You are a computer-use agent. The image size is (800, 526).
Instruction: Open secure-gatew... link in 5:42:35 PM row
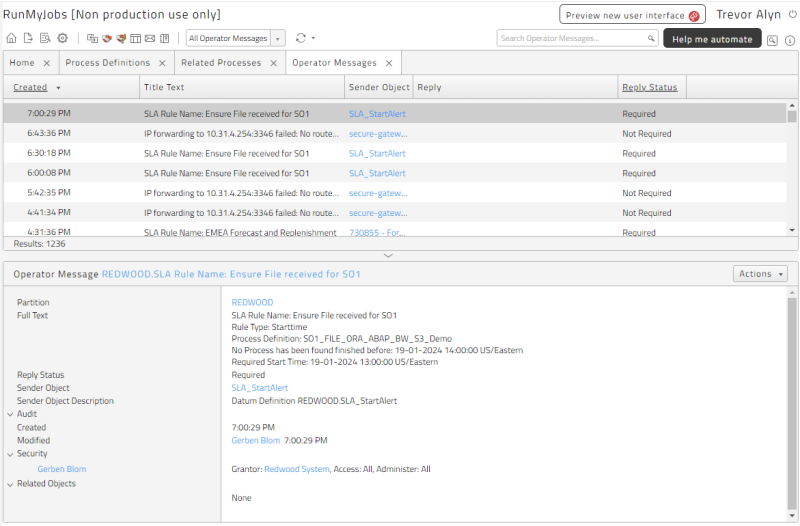point(378,193)
